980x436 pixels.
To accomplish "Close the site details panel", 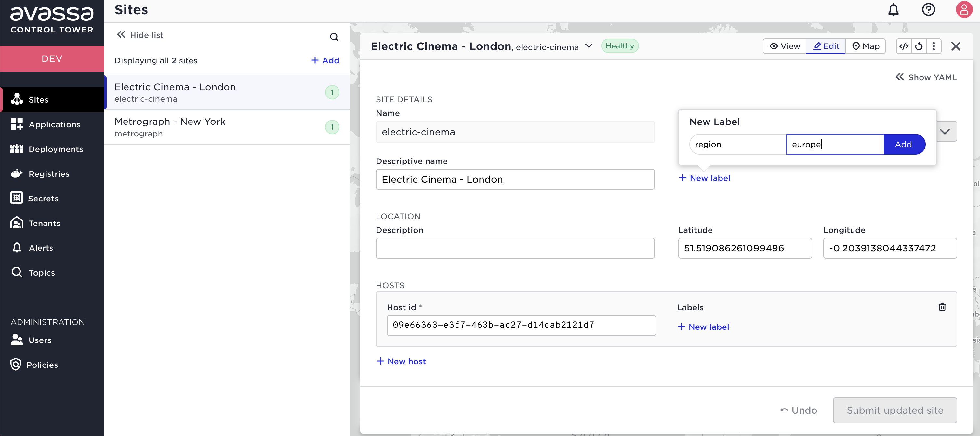I will [x=956, y=46].
